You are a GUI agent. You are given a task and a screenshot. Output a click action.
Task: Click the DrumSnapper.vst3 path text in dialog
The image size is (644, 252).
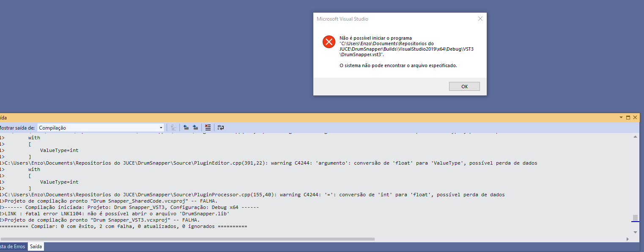tap(406, 49)
